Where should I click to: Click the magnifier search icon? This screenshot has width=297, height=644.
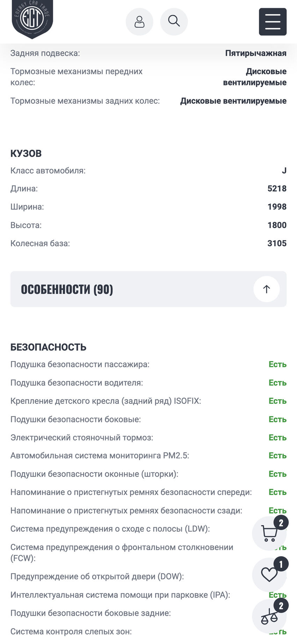coord(174,22)
